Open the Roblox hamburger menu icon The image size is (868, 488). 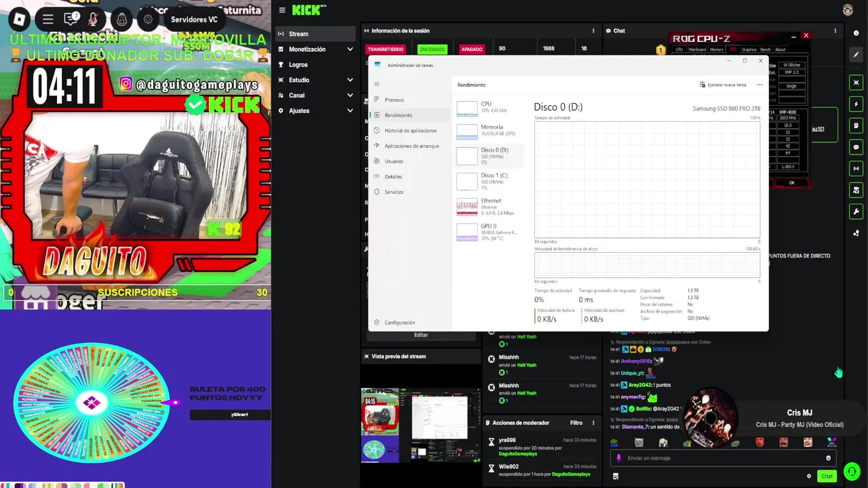click(47, 19)
